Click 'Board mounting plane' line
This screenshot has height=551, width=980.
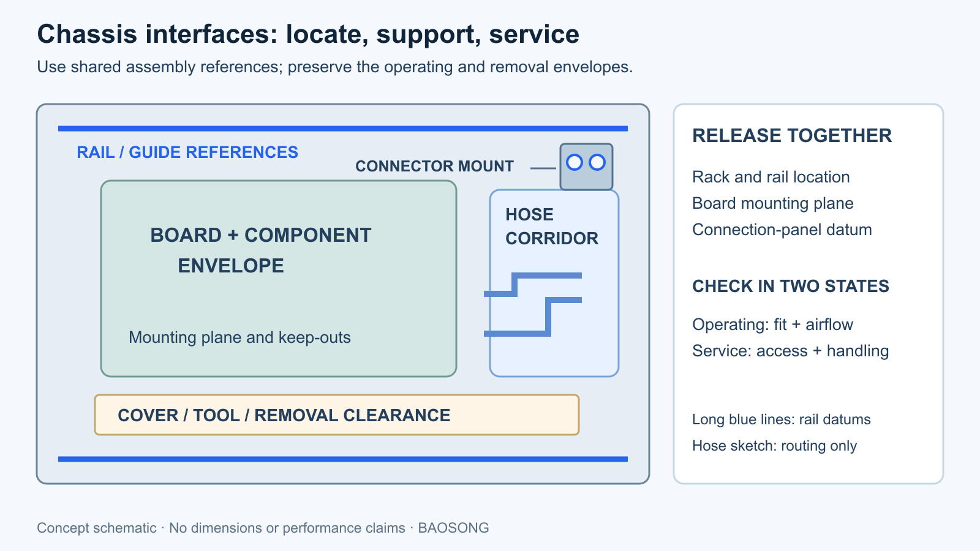773,203
